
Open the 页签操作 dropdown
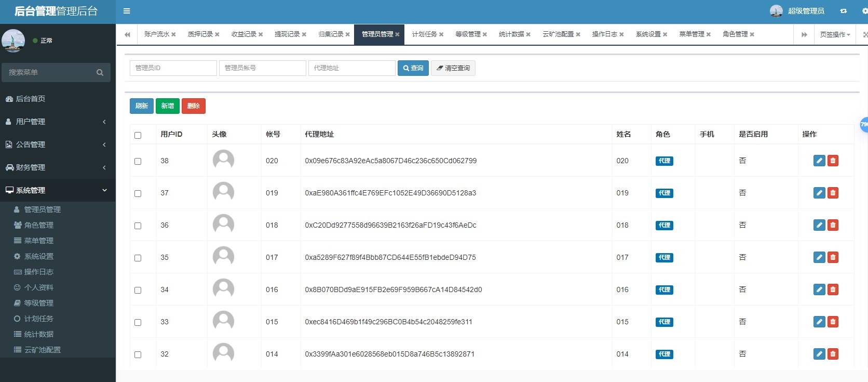coord(835,35)
